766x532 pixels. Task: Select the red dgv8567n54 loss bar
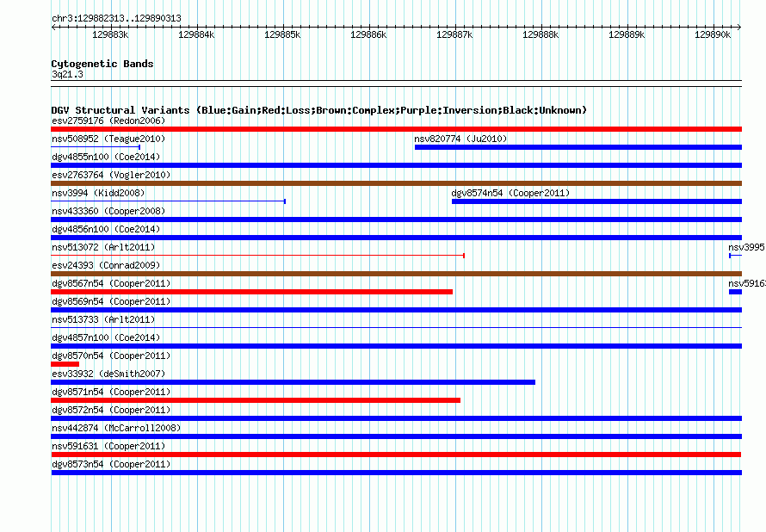(x=251, y=292)
